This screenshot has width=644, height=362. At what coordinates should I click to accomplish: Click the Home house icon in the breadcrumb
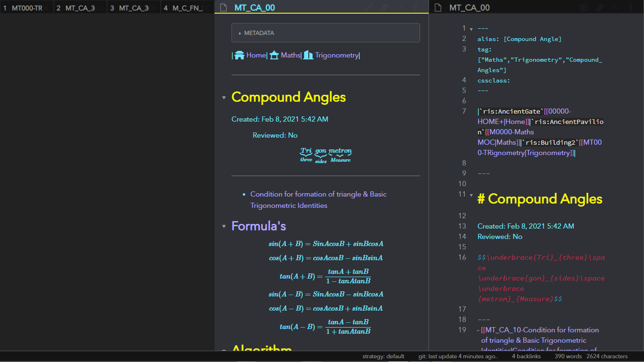pos(239,55)
